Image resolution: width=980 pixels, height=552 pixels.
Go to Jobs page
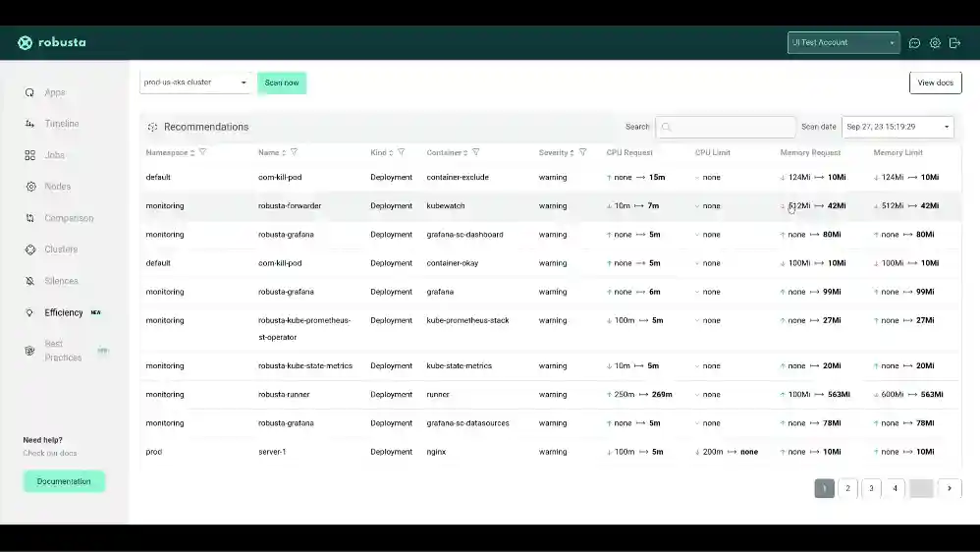(x=54, y=155)
